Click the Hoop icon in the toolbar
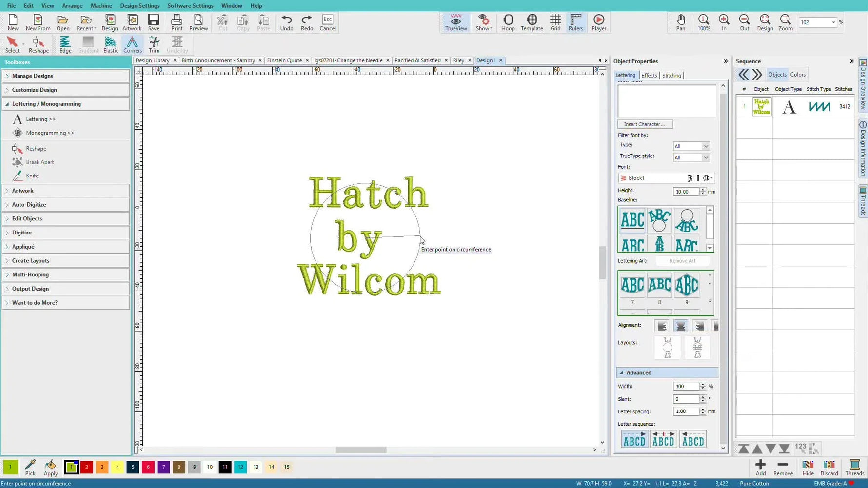 (508, 22)
